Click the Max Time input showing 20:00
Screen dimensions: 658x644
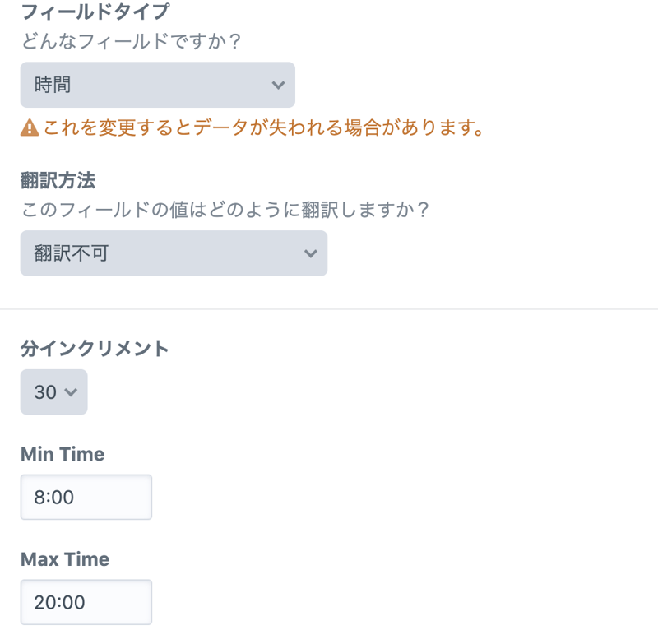pos(86,602)
